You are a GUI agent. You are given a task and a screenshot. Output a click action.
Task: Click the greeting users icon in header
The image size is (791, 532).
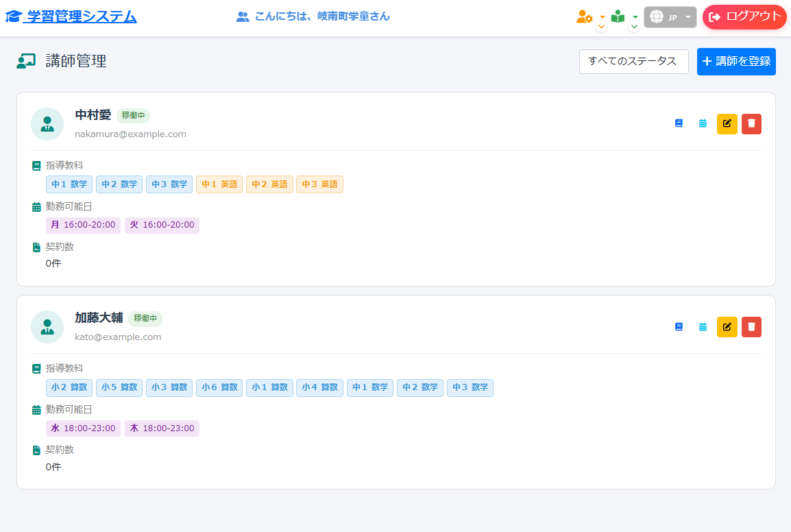[x=243, y=17]
